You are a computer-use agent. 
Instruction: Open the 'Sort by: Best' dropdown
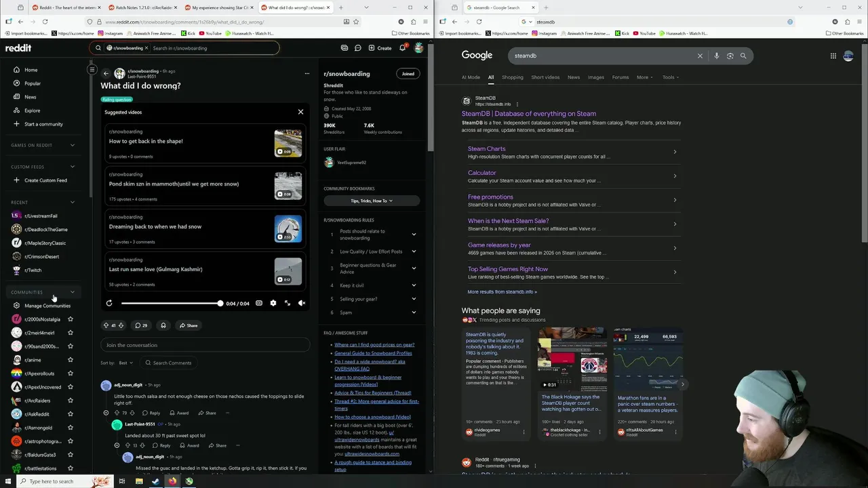[125, 363]
